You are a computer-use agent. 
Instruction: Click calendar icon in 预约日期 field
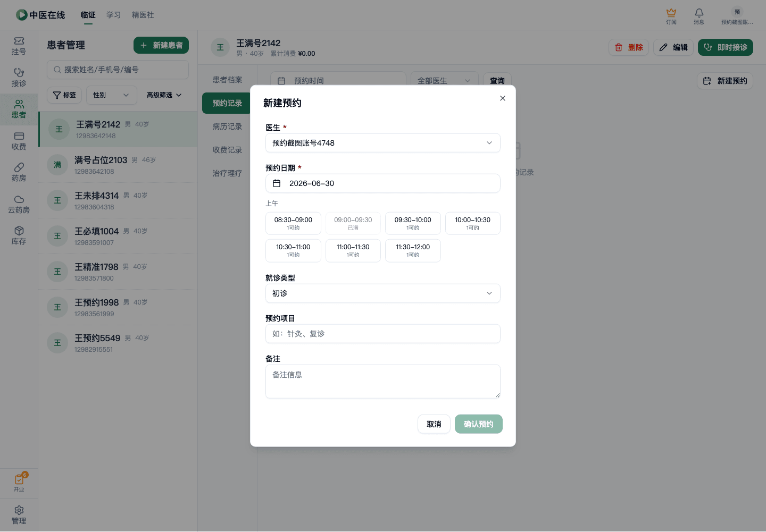pyautogui.click(x=277, y=183)
